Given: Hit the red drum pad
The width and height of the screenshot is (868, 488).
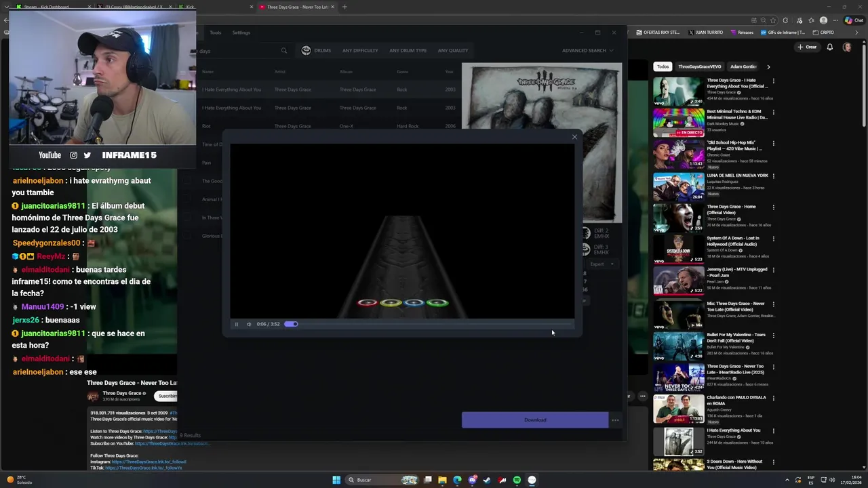Looking at the screenshot, I should point(368,303).
